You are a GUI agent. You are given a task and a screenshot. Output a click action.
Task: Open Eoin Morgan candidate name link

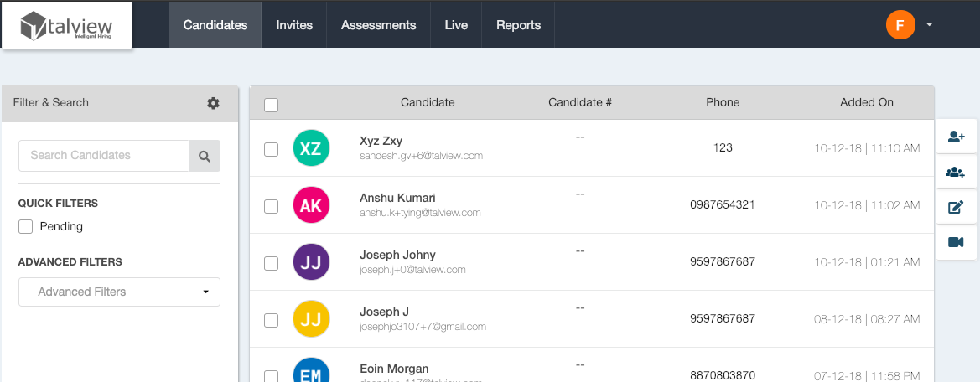(x=394, y=369)
